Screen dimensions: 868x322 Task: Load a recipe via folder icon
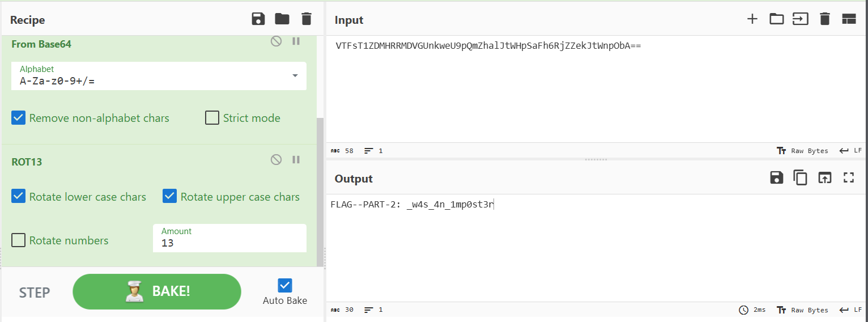[x=282, y=19]
